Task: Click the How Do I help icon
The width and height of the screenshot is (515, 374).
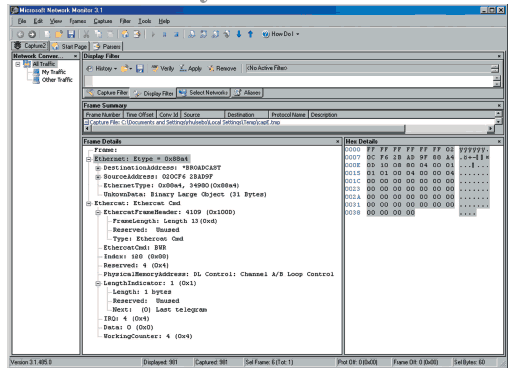Action: pyautogui.click(x=266, y=34)
